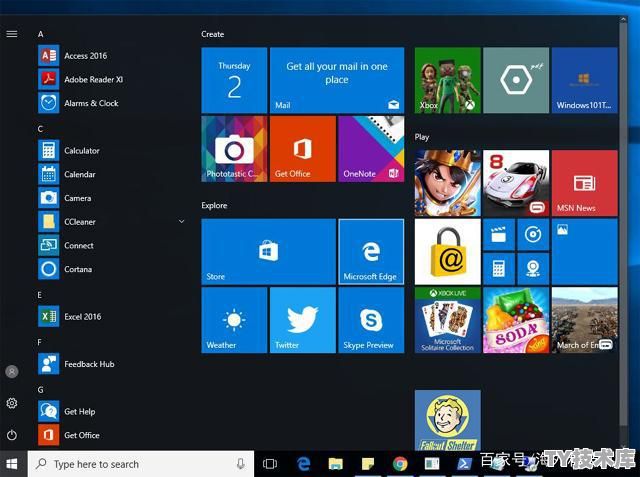Open the padlock @ tile
This screenshot has width=640, height=477.
pyautogui.click(x=448, y=252)
